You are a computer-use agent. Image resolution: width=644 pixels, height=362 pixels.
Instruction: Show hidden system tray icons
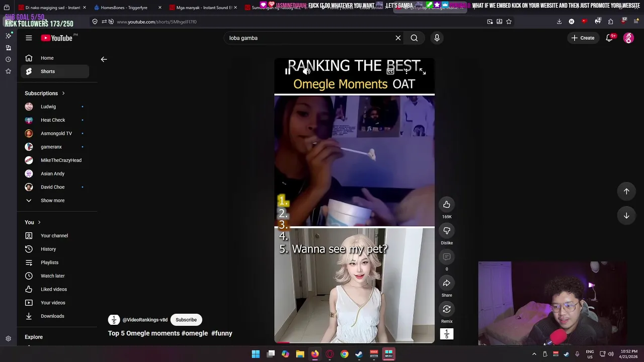tap(534, 354)
